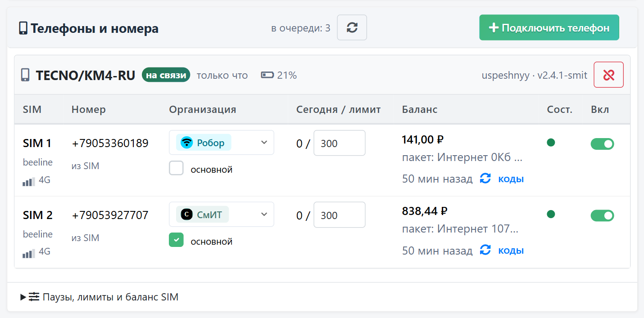Viewport: 644px width, 318px height.
Task: Click the queue refresh icon button
Action: click(x=352, y=27)
